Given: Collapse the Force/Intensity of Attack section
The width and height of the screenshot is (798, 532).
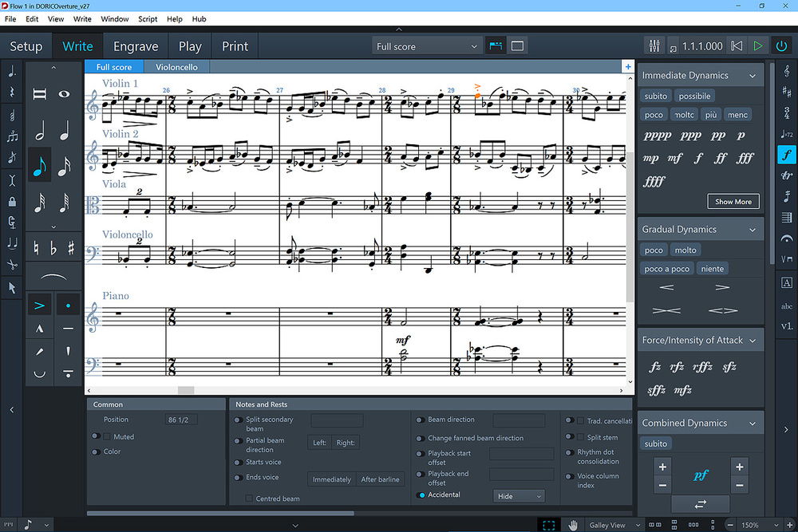Looking at the screenshot, I should [753, 341].
